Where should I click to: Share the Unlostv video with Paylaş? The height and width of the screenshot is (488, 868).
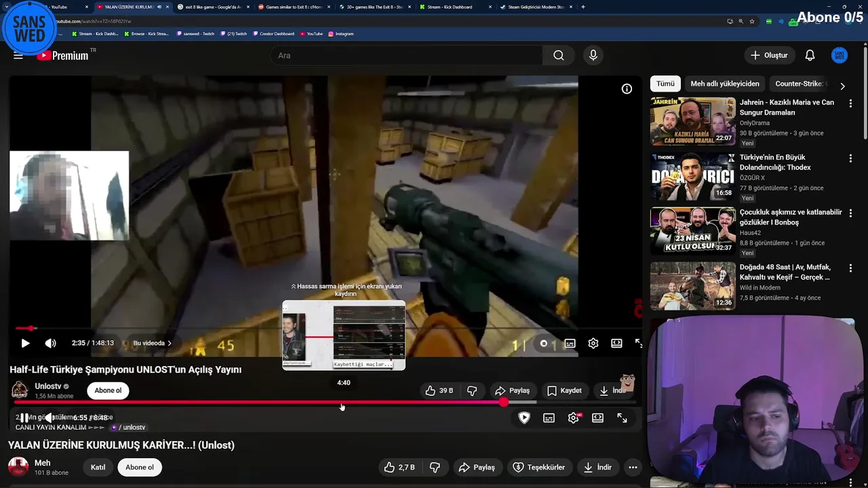[512, 391]
